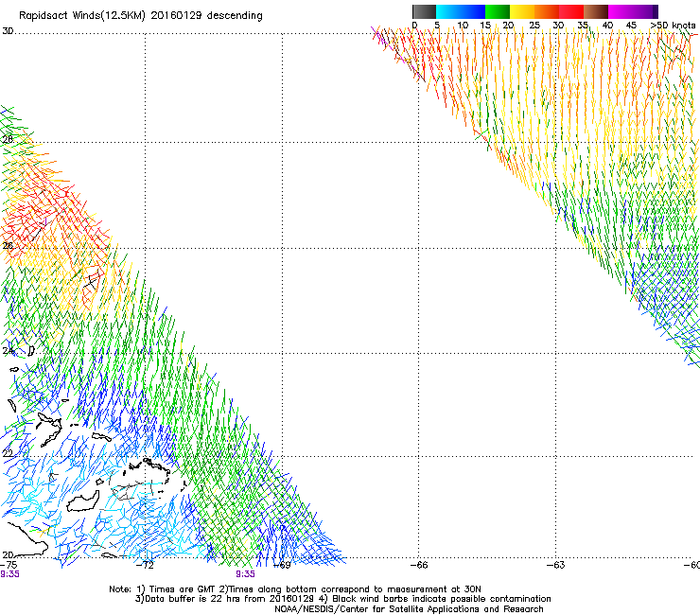Click the '26' latitude axis label
Screen dimensions: 700x615
[8, 245]
